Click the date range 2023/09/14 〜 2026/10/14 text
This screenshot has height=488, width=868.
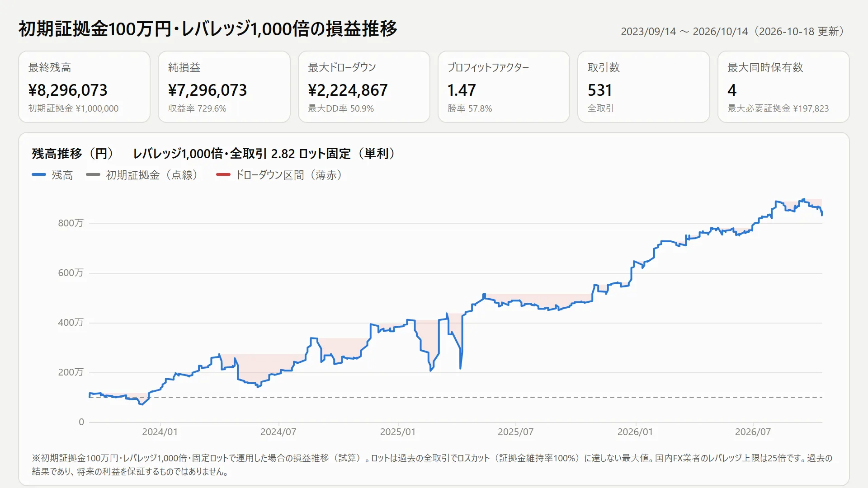pyautogui.click(x=684, y=32)
